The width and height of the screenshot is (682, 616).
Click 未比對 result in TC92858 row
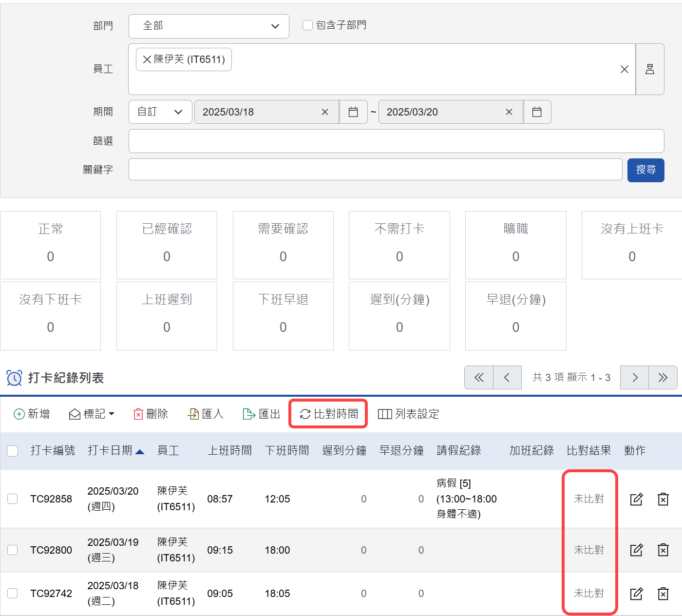pyautogui.click(x=588, y=499)
